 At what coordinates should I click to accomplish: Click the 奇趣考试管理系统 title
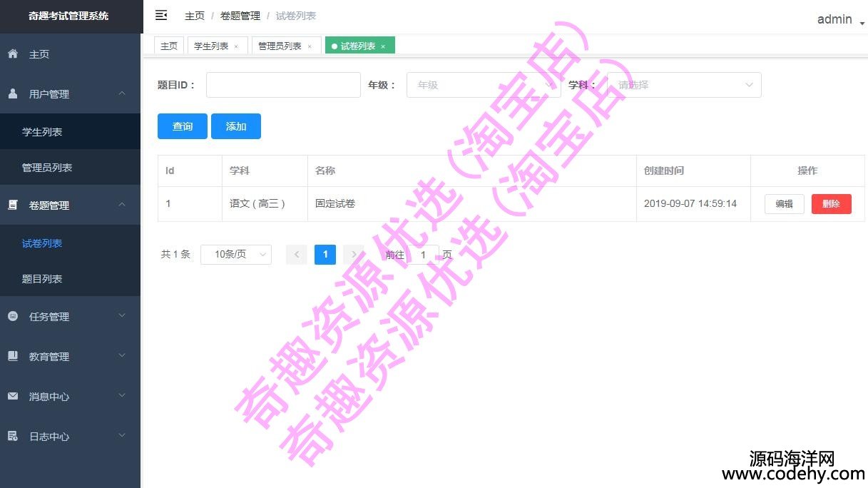point(68,16)
